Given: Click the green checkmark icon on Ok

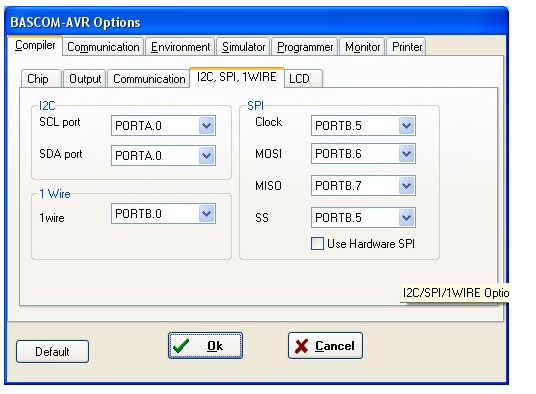Looking at the screenshot, I should point(181,346).
